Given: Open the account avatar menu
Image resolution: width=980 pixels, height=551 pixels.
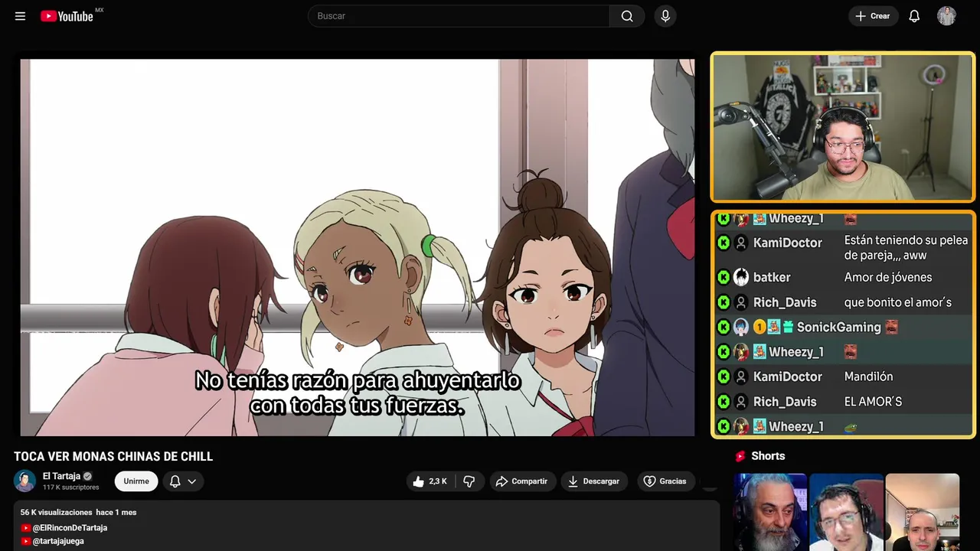Looking at the screenshot, I should click(946, 16).
